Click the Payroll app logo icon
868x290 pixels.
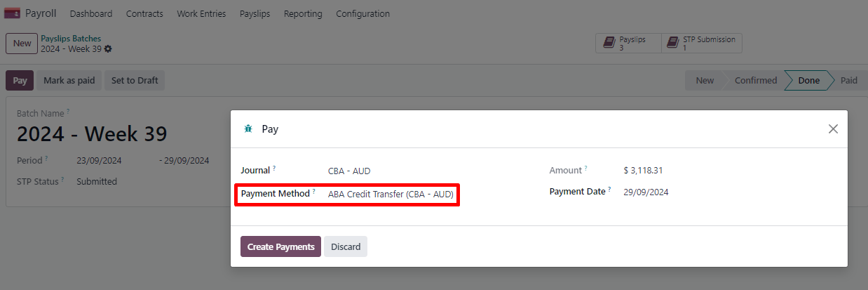[12, 13]
